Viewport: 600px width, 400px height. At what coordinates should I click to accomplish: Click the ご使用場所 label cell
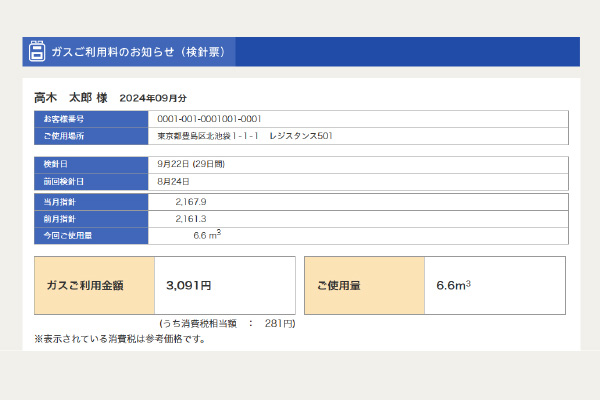coord(91,136)
